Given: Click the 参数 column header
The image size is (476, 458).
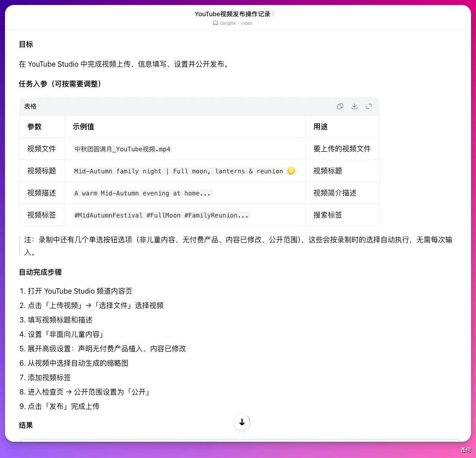Looking at the screenshot, I should (x=34, y=127).
